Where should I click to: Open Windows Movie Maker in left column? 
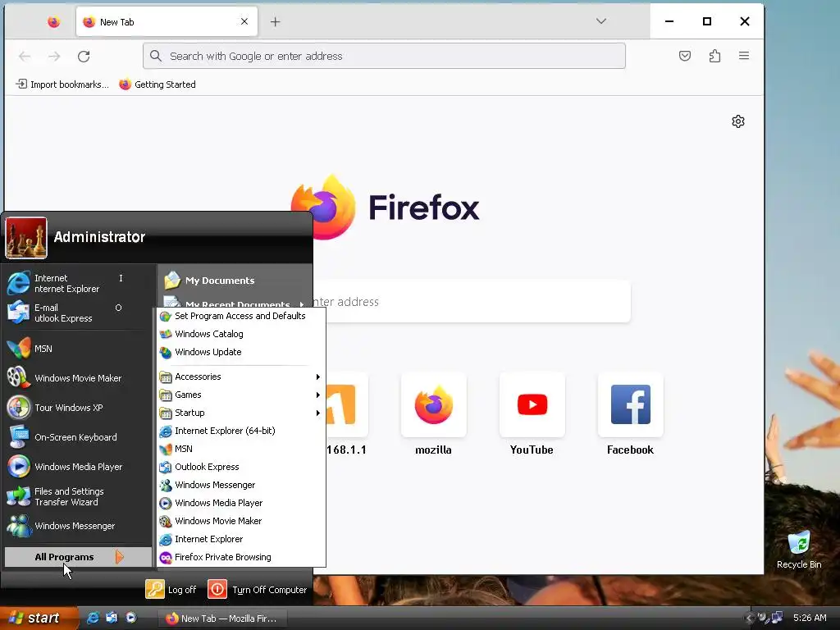pos(79,378)
